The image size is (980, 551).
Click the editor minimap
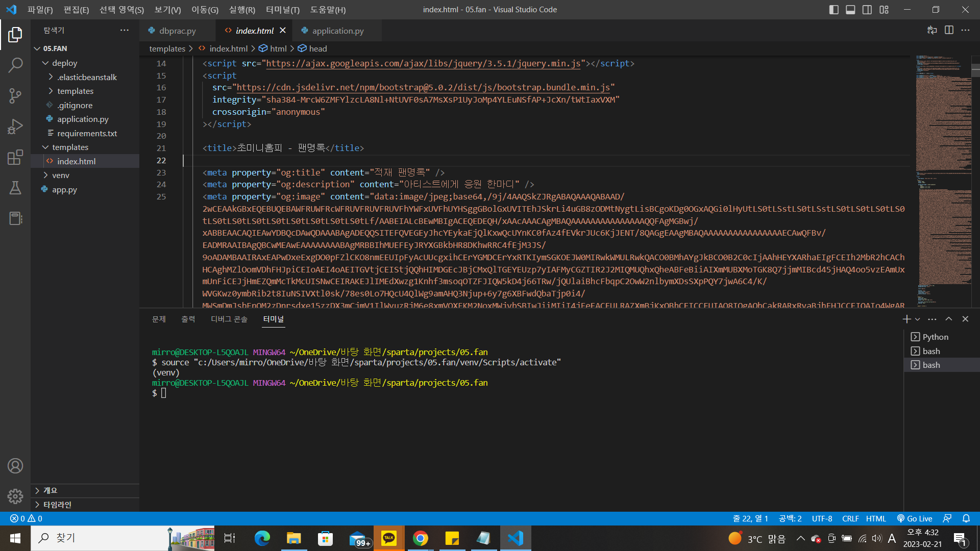pyautogui.click(x=943, y=181)
